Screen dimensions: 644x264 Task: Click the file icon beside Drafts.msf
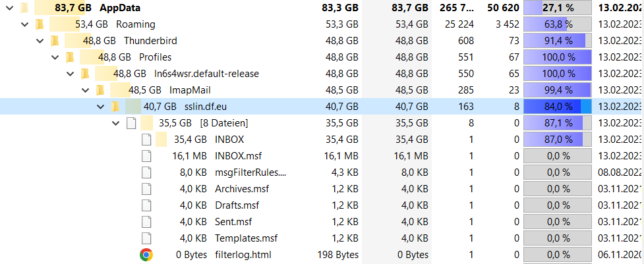point(146,205)
